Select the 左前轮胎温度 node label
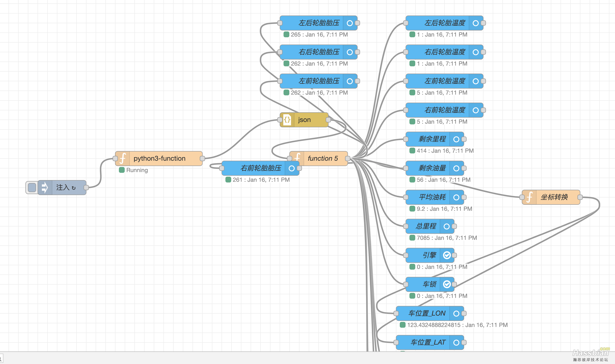Image resolution: width=615 pixels, height=364 pixels. (445, 81)
